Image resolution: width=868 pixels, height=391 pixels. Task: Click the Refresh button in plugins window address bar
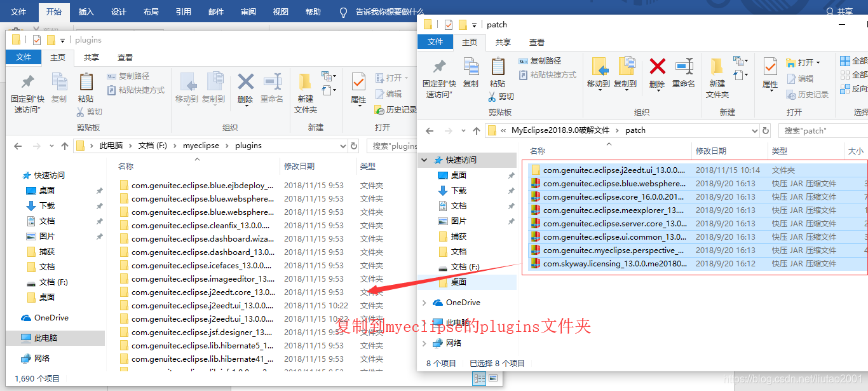tap(354, 146)
